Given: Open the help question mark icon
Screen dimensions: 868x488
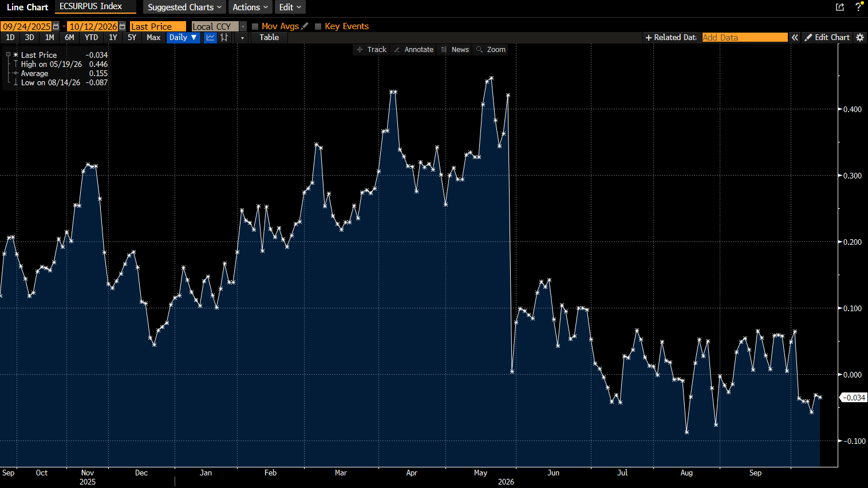Looking at the screenshot, I should [x=858, y=7].
